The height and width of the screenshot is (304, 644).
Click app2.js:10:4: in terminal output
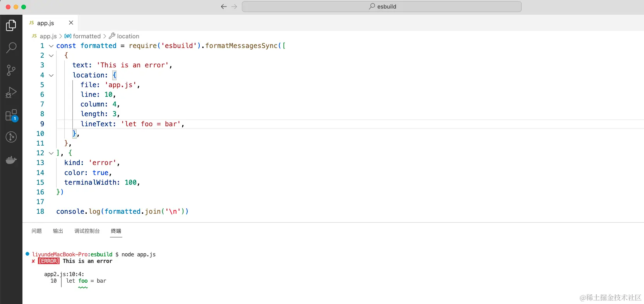[x=64, y=274]
